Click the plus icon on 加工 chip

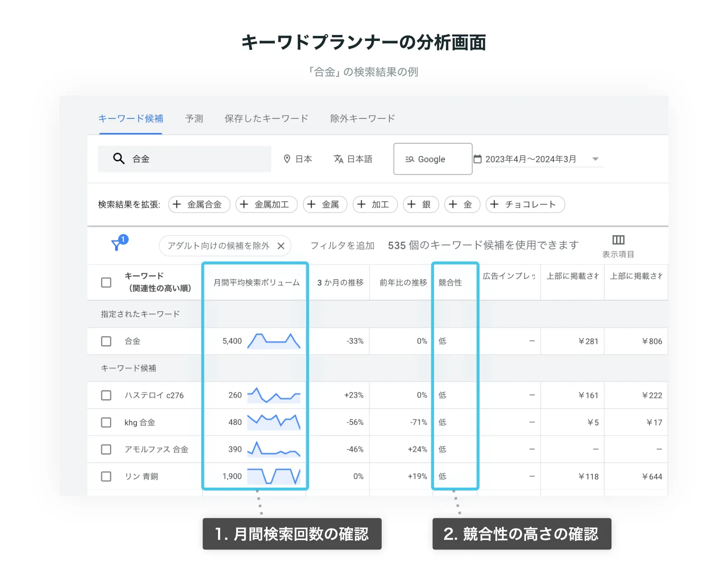point(361,204)
